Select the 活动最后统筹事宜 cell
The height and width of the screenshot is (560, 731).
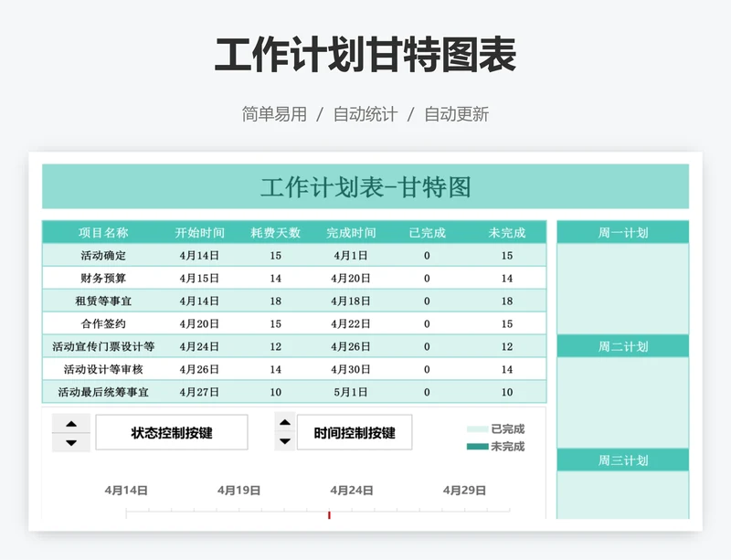click(103, 392)
